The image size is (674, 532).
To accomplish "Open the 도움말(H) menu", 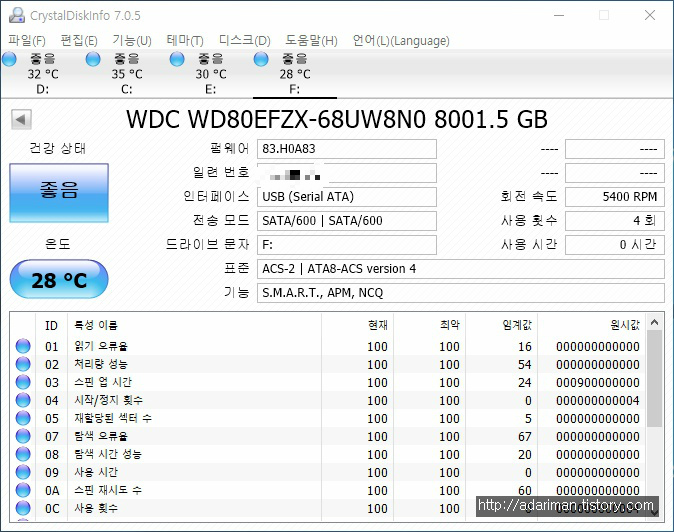I will pos(311,41).
